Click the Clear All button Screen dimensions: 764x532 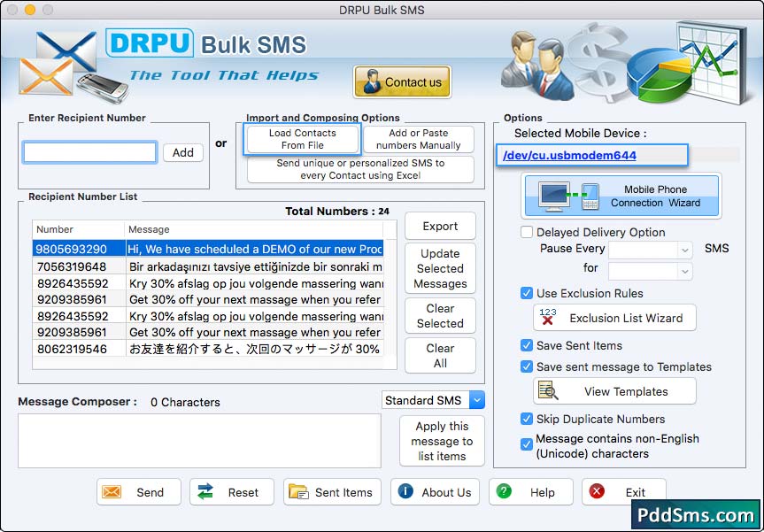point(440,356)
